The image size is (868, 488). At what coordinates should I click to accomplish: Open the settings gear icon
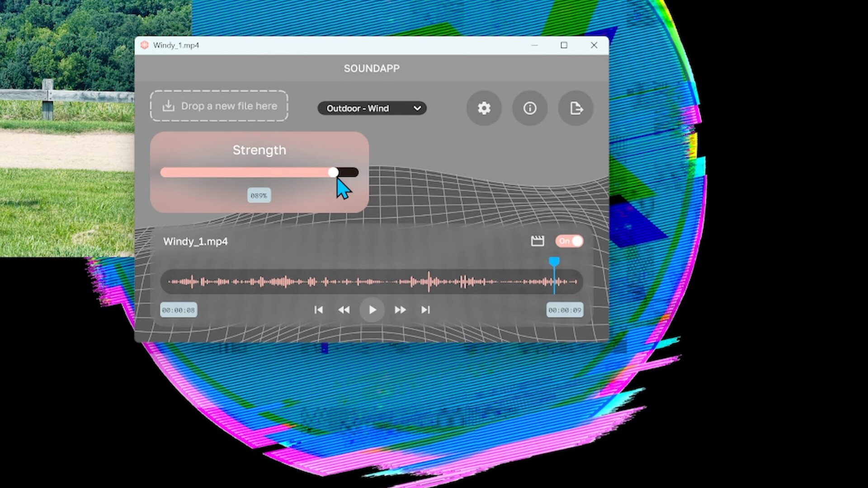click(484, 108)
